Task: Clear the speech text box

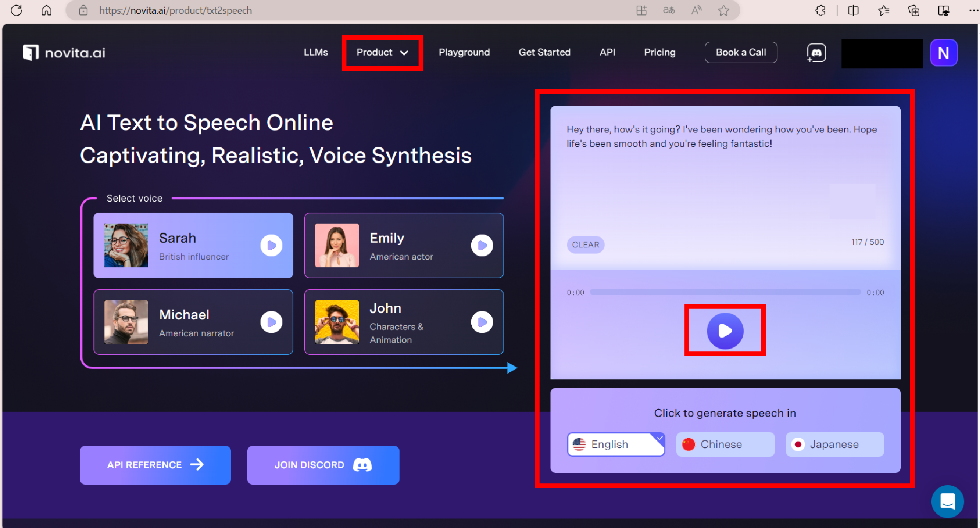Action: point(585,245)
